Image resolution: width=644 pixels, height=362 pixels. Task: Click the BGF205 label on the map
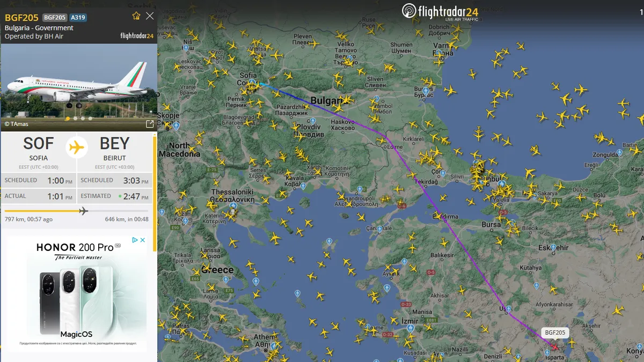click(x=555, y=333)
